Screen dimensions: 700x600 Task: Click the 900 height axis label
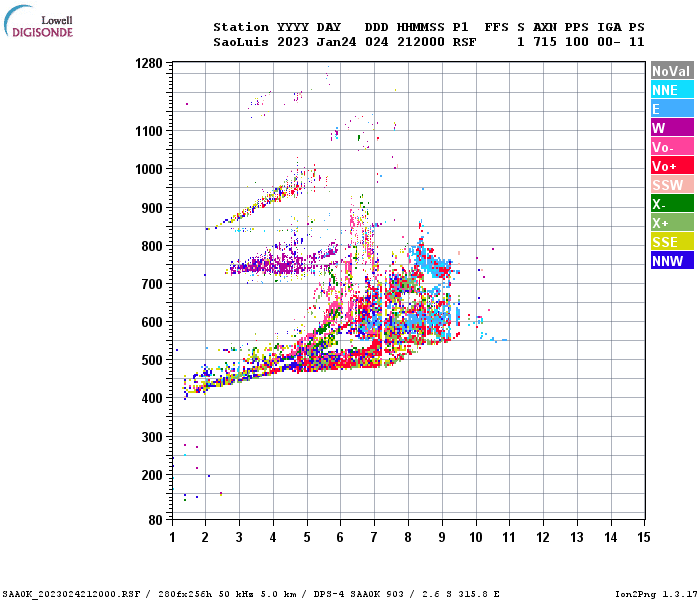pos(152,208)
